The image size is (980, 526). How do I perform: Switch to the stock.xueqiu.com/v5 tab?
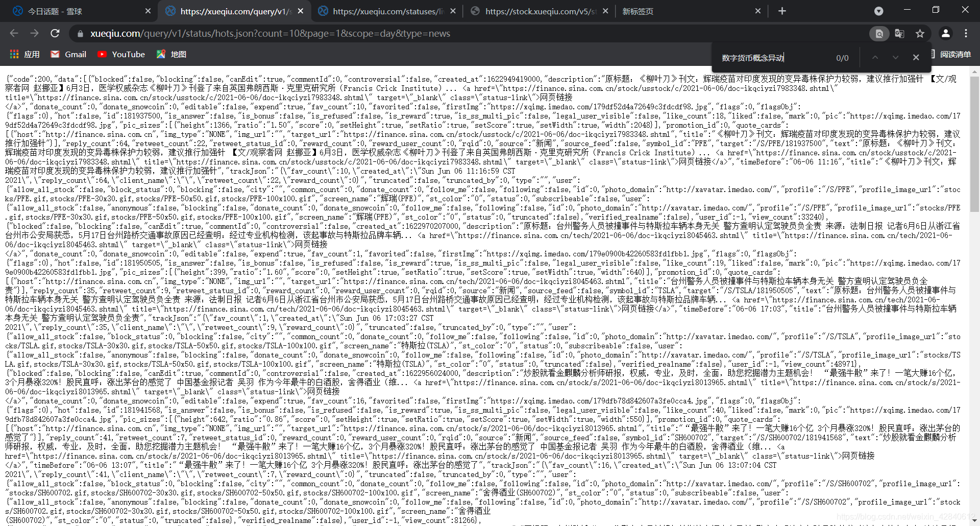click(x=538, y=11)
